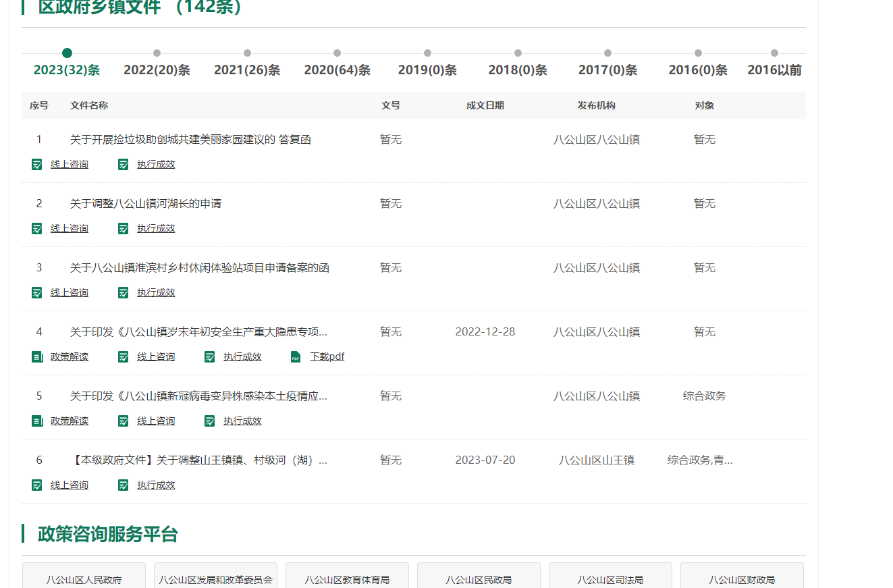
Task: Click the 政策解读 icon in row 5
Action: [x=37, y=421]
